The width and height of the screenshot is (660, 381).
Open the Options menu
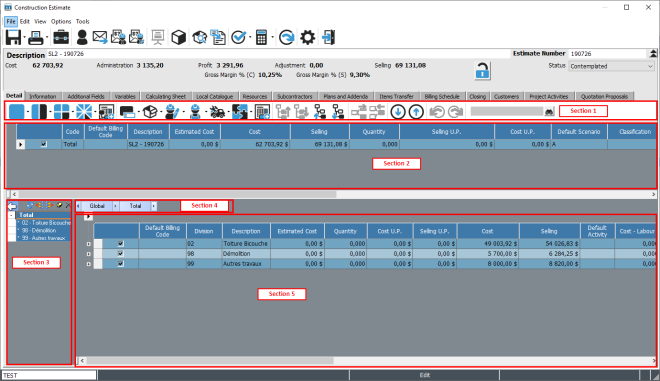click(x=61, y=21)
